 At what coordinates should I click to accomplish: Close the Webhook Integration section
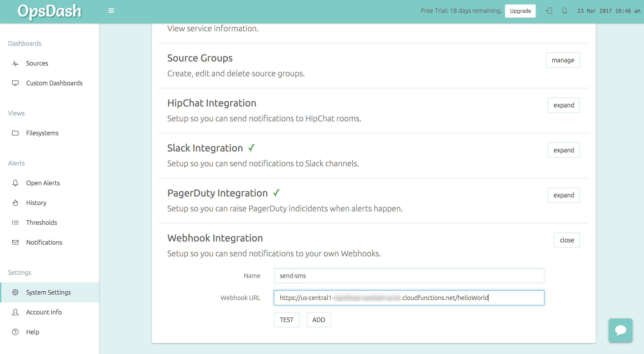(x=567, y=240)
